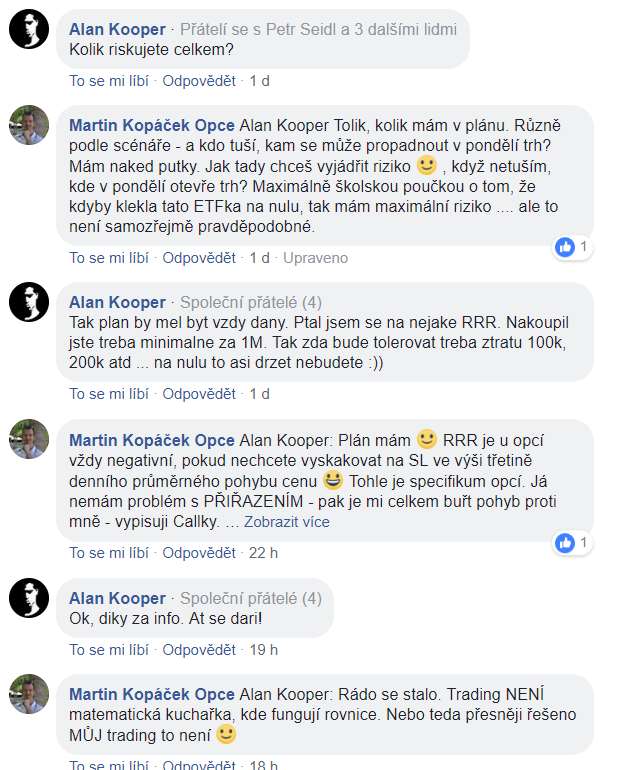Reply to the first Alan Kooper comment

click(199, 81)
